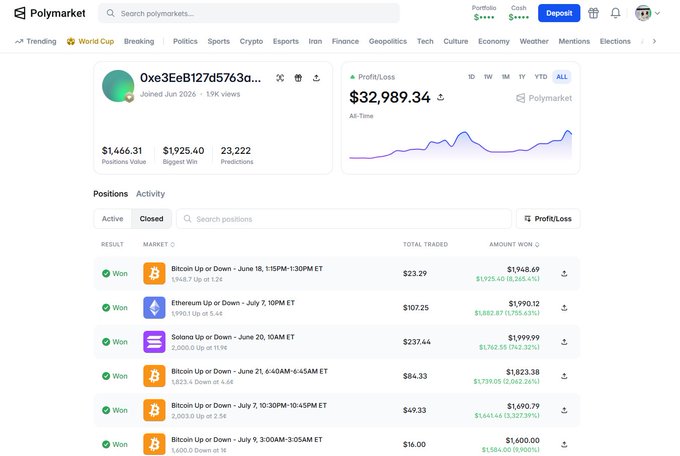This screenshot has width=680, height=456.
Task: Click Bitcoin icon for July 9 market
Action: pos(154,444)
